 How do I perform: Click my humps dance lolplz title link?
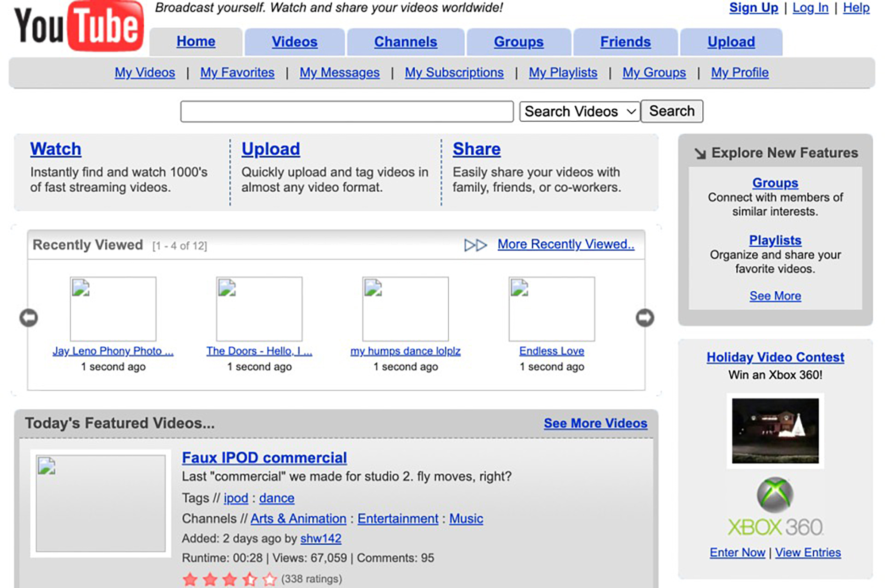[405, 351]
